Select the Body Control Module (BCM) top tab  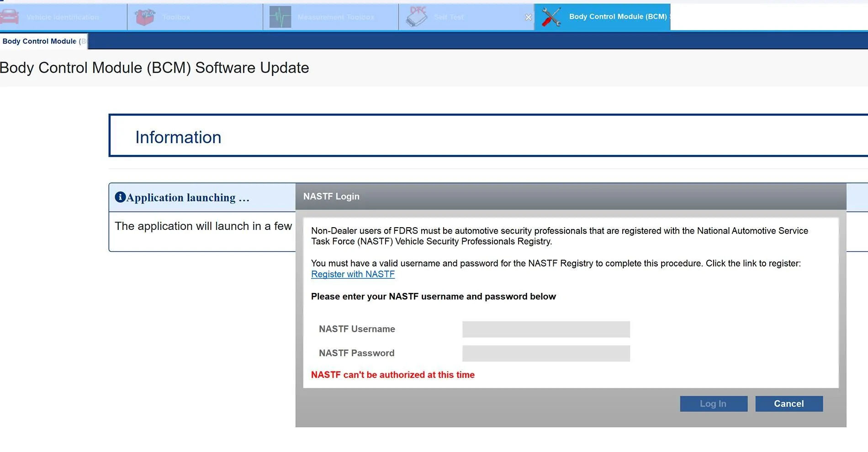[x=603, y=17]
